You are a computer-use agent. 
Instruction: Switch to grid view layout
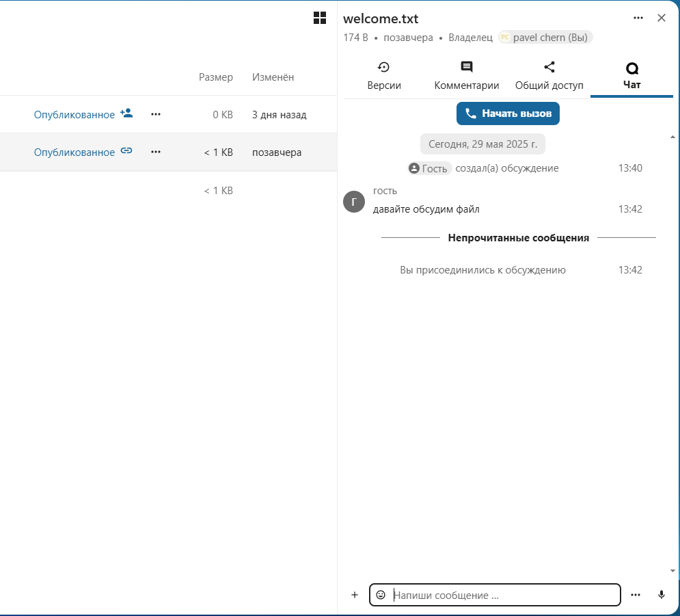tap(319, 18)
